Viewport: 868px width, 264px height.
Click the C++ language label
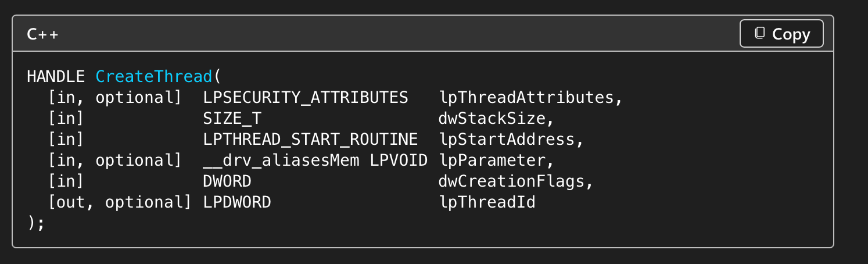pos(42,34)
